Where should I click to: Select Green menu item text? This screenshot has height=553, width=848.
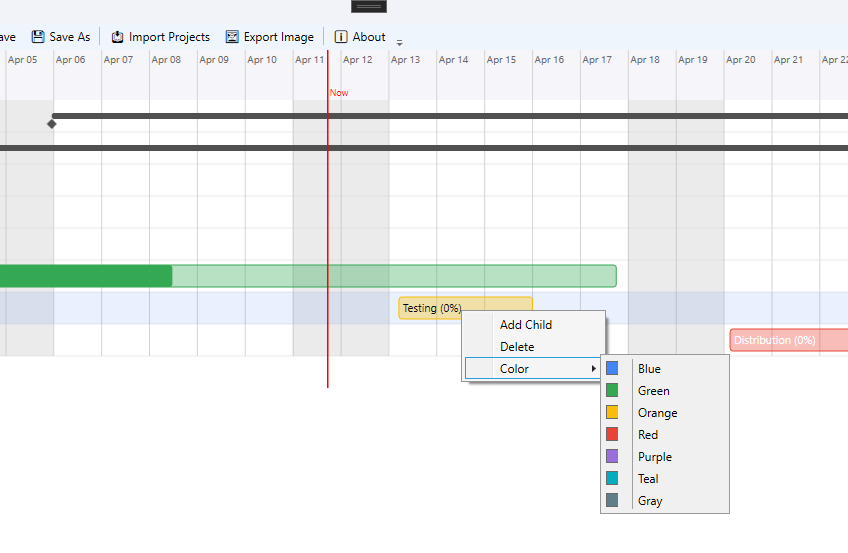coord(653,391)
